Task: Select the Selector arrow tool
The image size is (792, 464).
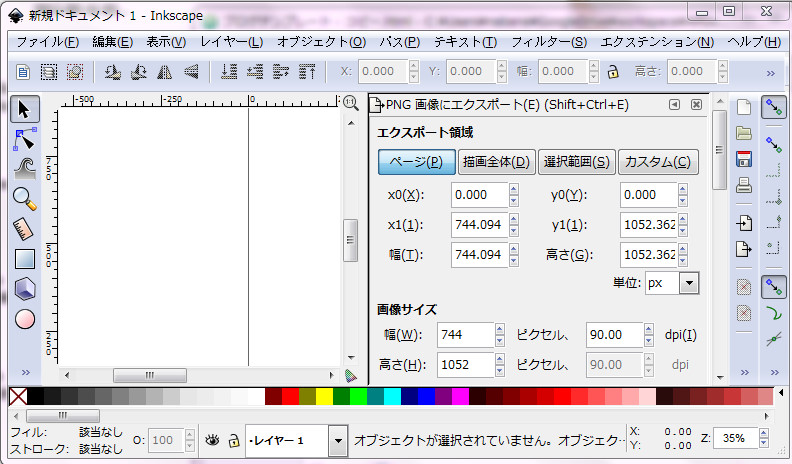Action: pos(24,109)
